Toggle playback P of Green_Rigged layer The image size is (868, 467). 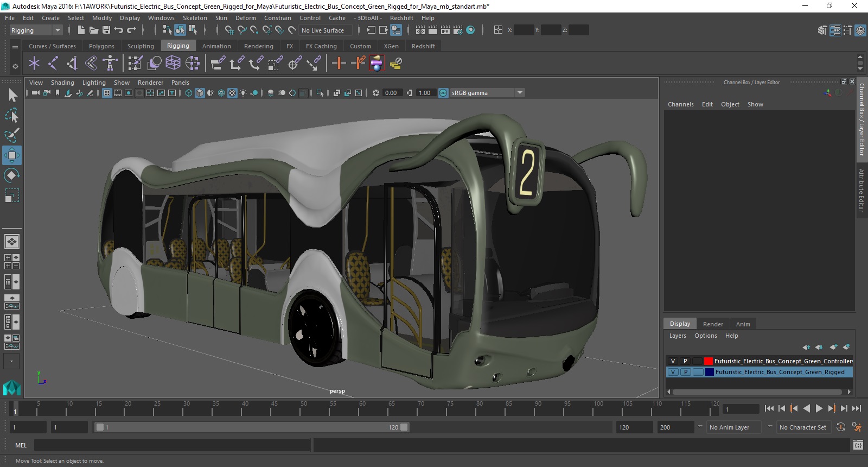685,372
